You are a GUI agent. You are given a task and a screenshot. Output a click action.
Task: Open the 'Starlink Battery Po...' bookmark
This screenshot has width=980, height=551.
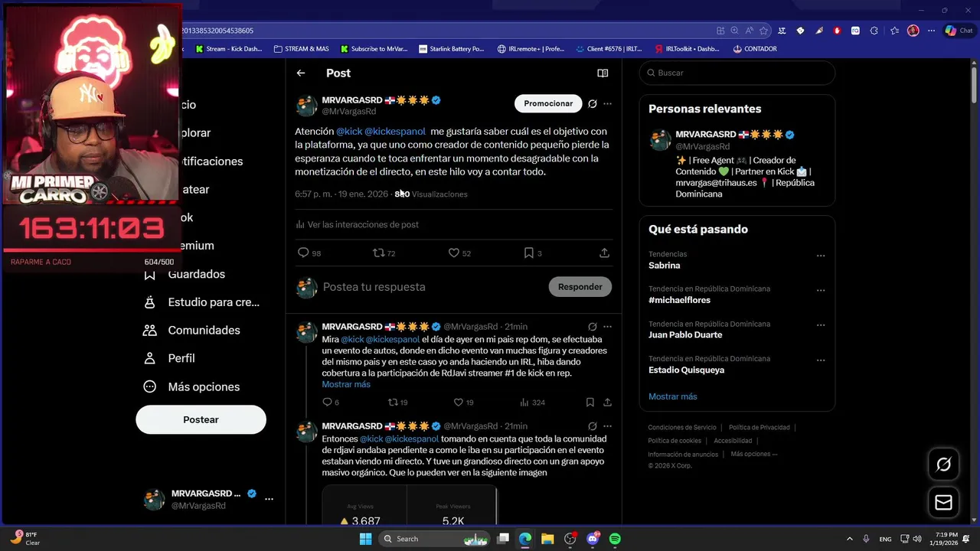[452, 49]
